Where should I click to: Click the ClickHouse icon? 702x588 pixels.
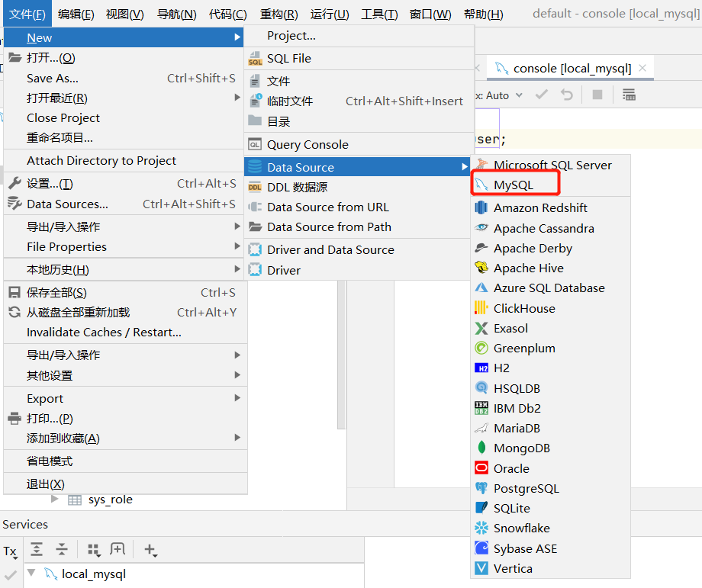pos(481,308)
